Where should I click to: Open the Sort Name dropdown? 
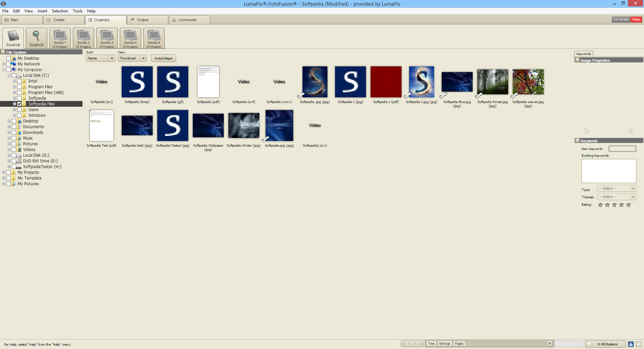[101, 58]
